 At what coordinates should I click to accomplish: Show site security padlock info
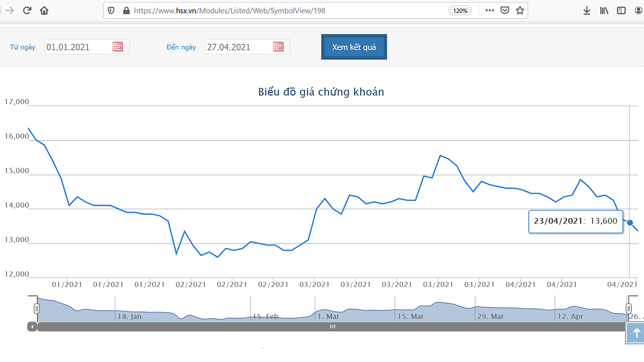[126, 10]
